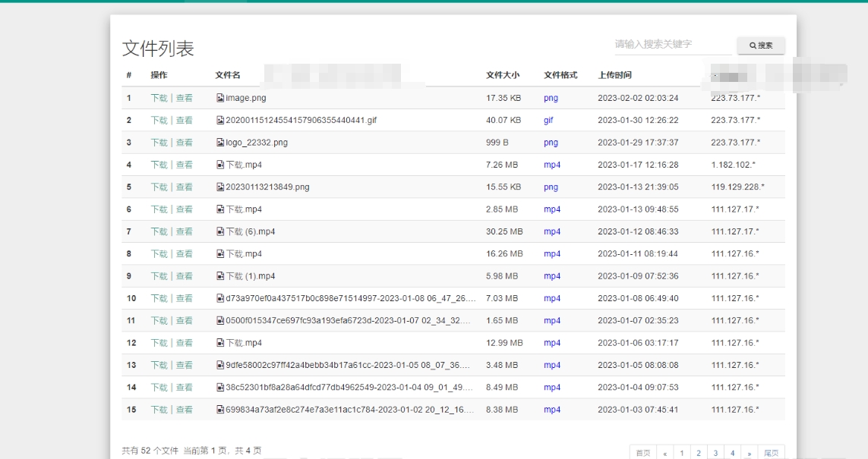Screen dimensions: 868x459
Task: Select page 1 in the pagination
Action: pyautogui.click(x=682, y=453)
